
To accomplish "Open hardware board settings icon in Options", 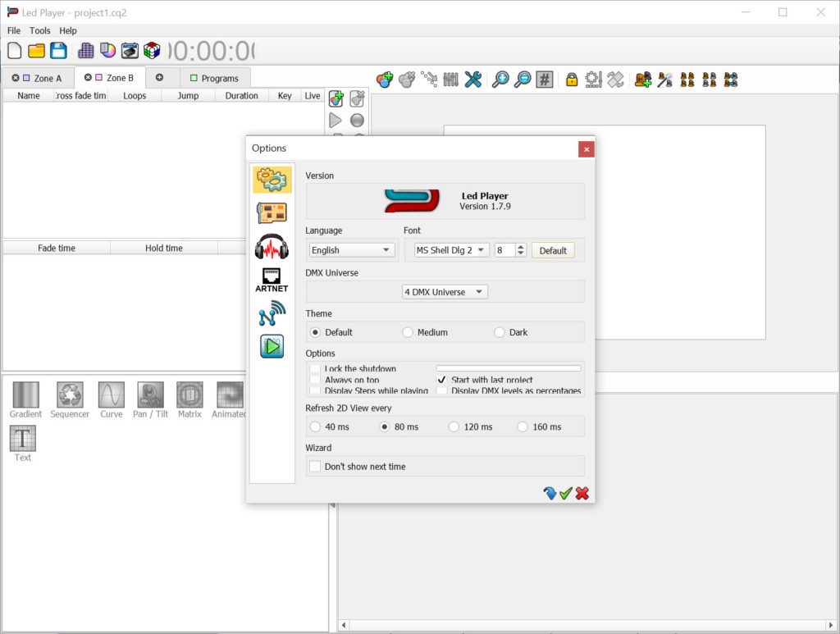I will coord(272,212).
